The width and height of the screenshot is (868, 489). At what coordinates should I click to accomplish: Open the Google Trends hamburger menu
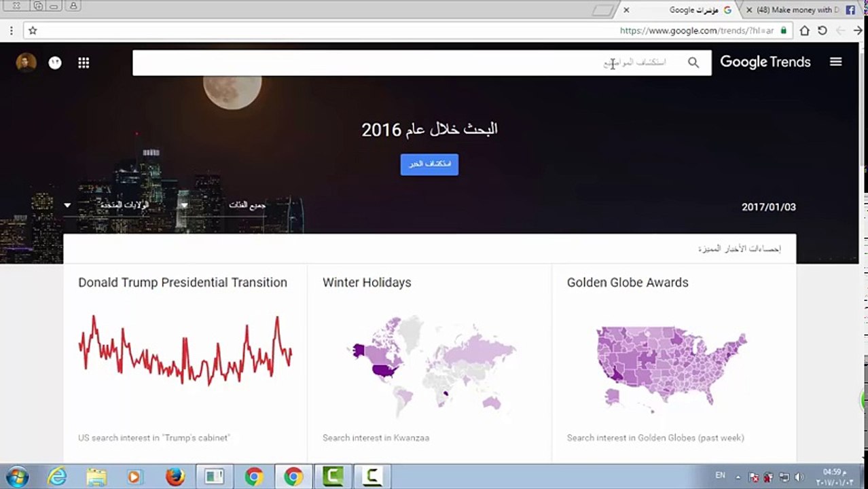(835, 62)
